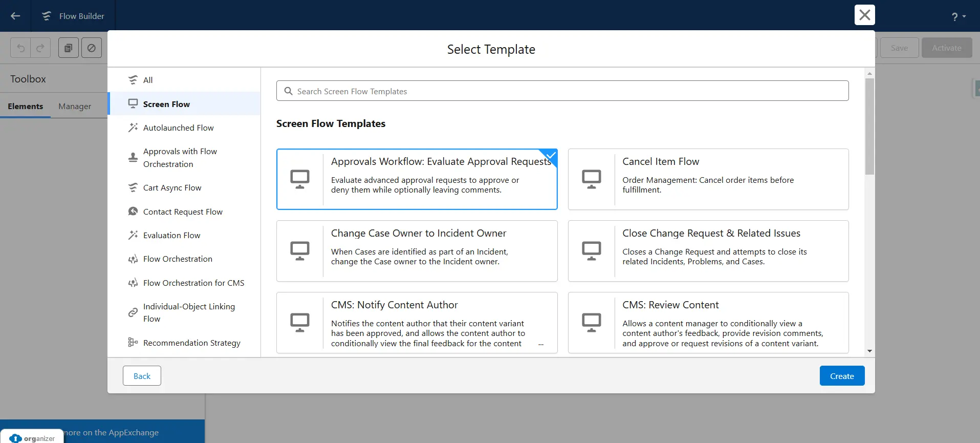Image resolution: width=980 pixels, height=443 pixels.
Task: Click the Undo toolbar icon
Action: click(20, 48)
